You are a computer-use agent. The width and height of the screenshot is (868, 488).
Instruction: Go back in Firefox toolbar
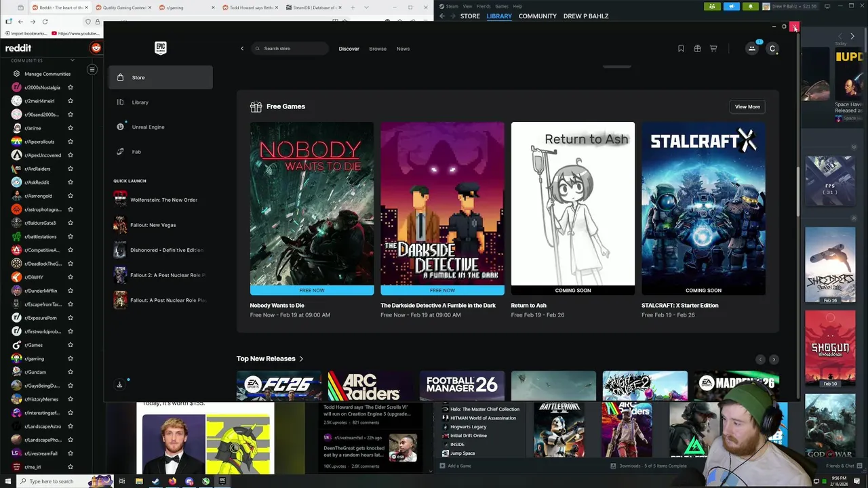click(20, 22)
